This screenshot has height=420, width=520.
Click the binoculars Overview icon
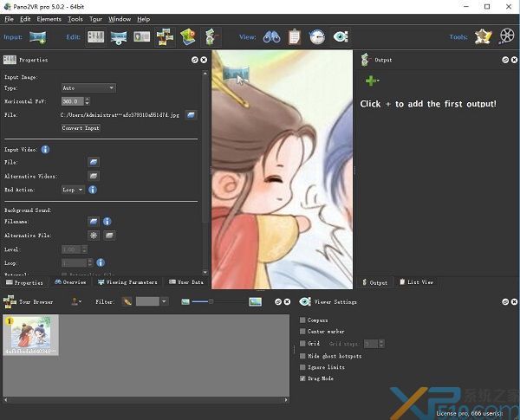[x=271, y=37]
